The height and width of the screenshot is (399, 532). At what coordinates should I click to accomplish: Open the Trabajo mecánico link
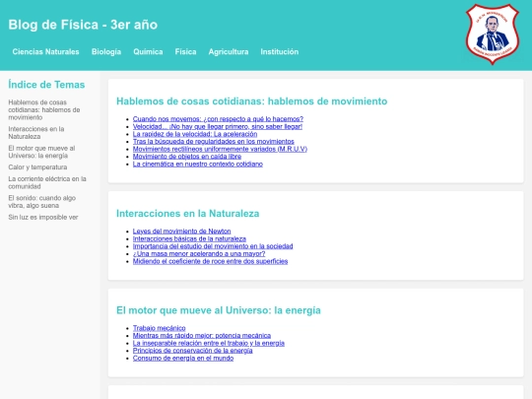(160, 328)
